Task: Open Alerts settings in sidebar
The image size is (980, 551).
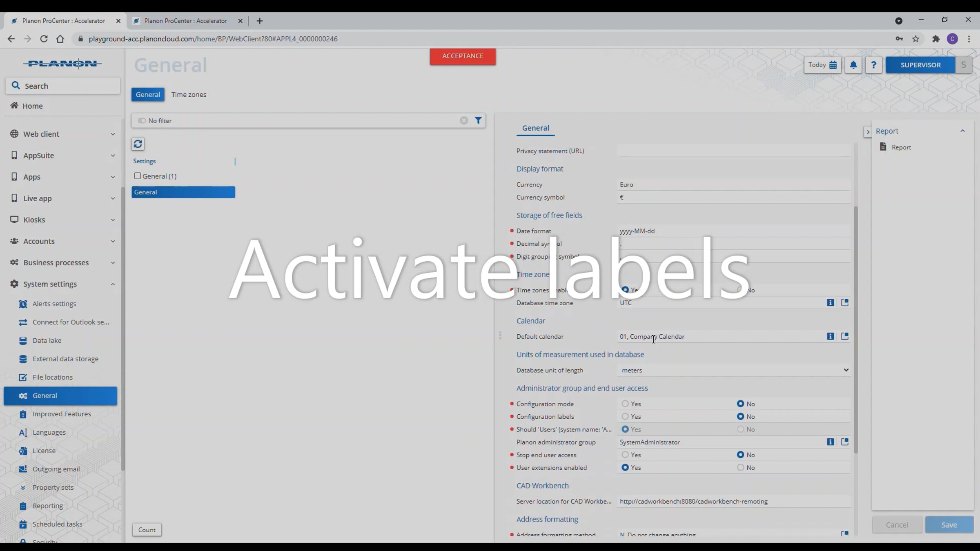Action: 54,304
